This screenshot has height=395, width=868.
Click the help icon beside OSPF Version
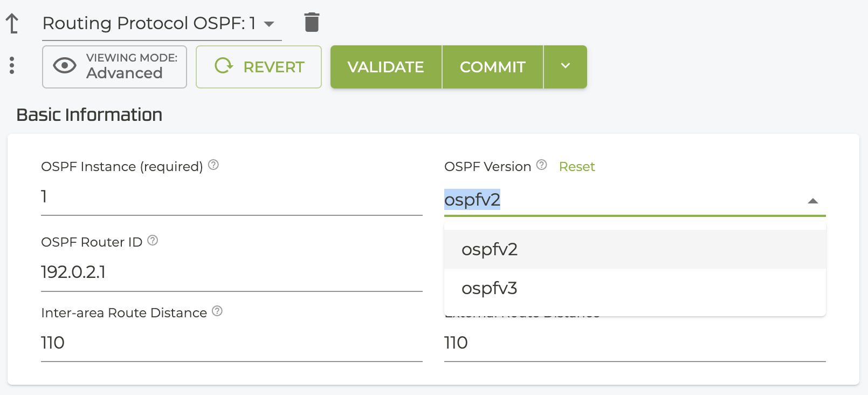point(542,165)
